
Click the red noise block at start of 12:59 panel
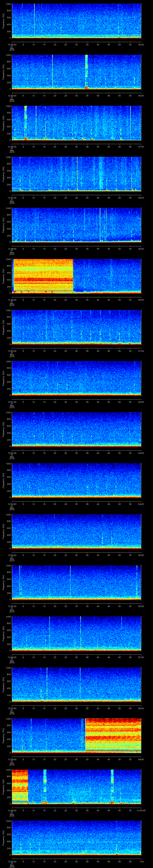20,786
